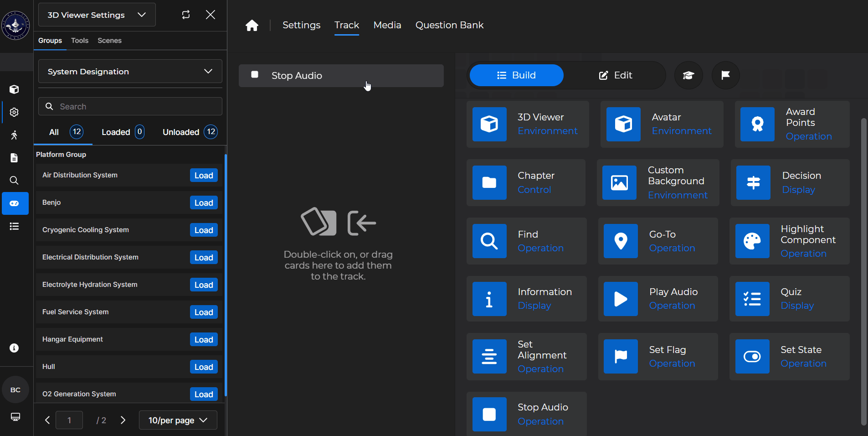This screenshot has width=868, height=436.
Task: Click the graduation cap mode button
Action: [688, 75]
